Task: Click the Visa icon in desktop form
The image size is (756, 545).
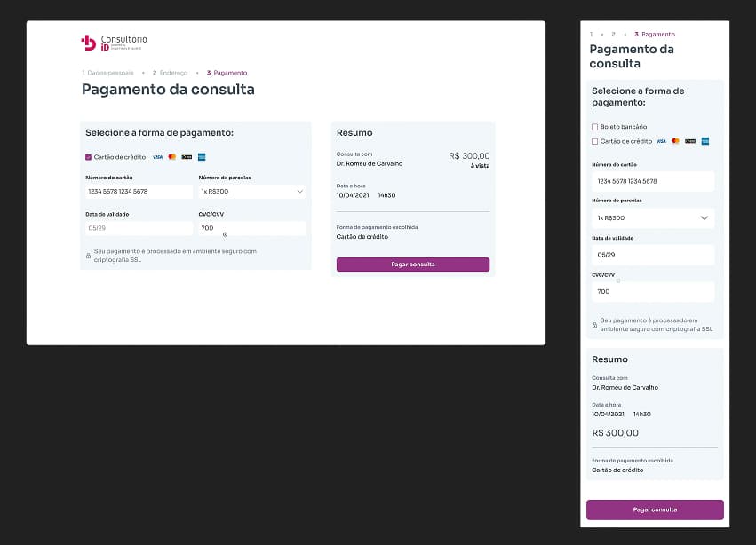Action: (x=157, y=157)
